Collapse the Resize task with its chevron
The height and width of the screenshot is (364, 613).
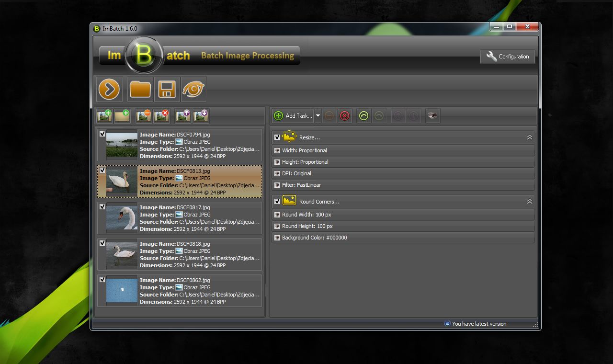click(x=529, y=137)
